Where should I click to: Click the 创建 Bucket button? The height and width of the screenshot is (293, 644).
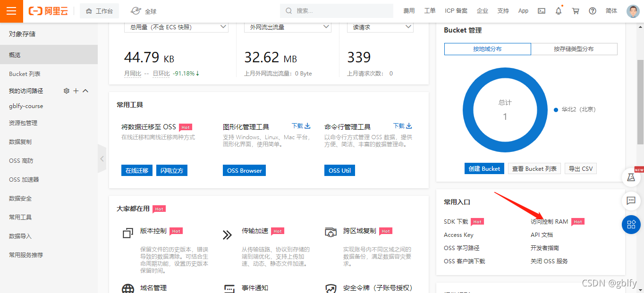[x=484, y=168]
